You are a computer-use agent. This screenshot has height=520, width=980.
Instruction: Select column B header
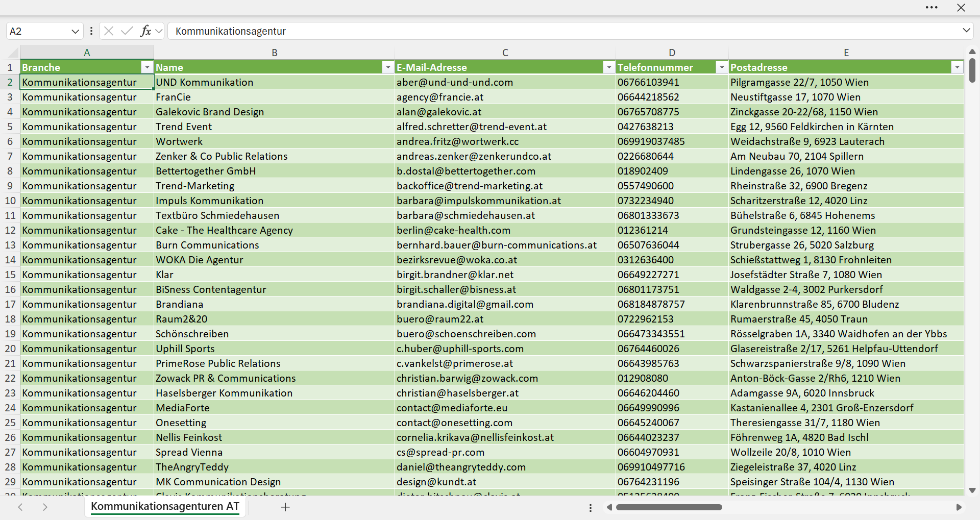(275, 53)
